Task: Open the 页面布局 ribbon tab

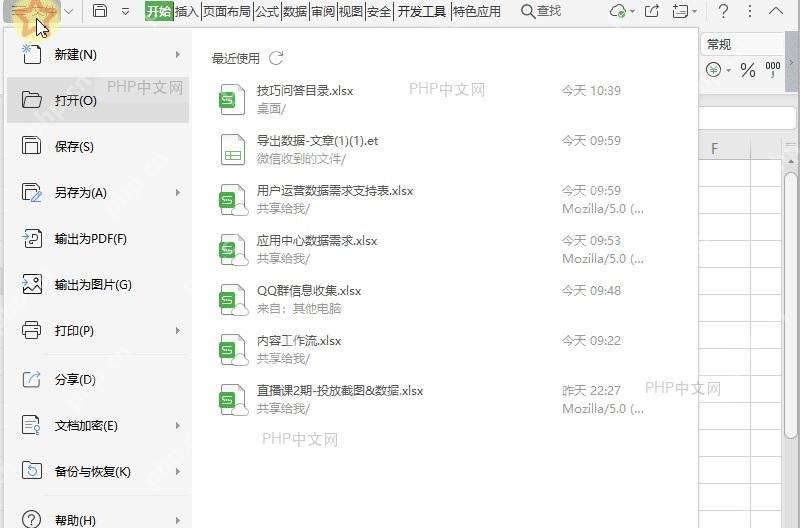Action: pos(227,11)
